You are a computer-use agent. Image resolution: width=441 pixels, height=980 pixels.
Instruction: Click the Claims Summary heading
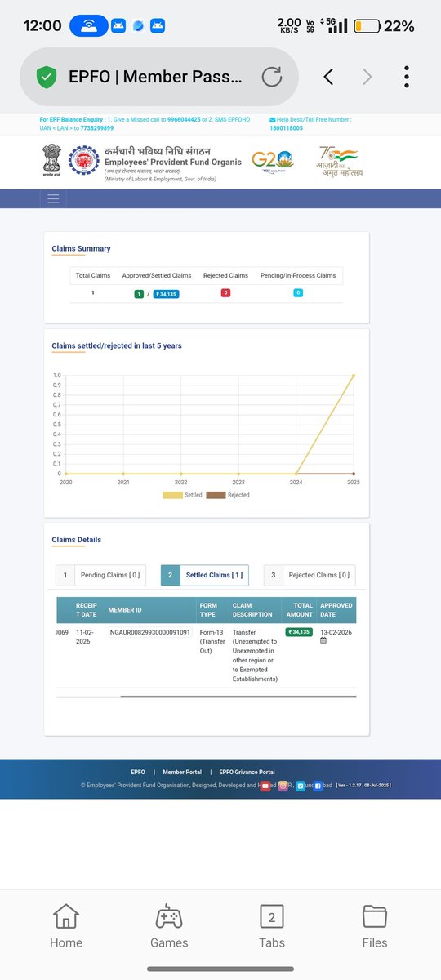coord(81,248)
